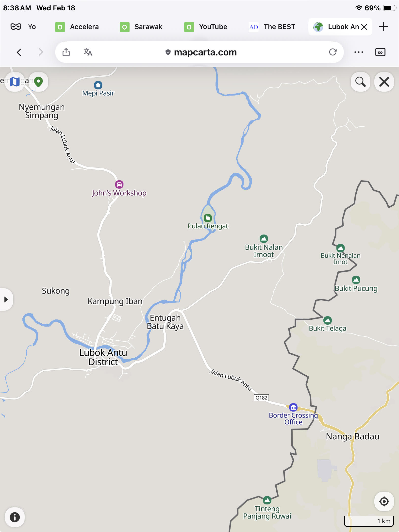The image size is (399, 532).
Task: Open the share sheet icon
Action: 66,52
